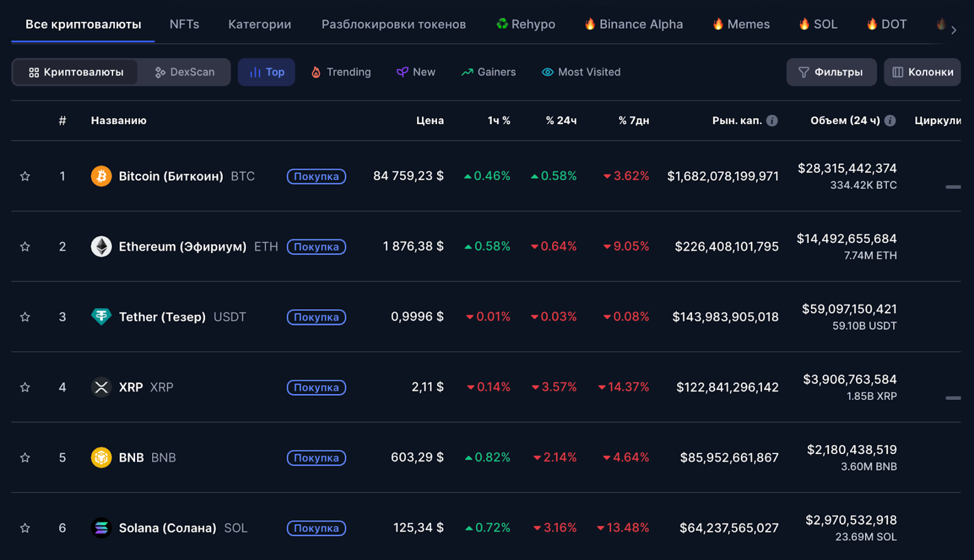Sort by % 7дн column header
This screenshot has height=560, width=974.
coord(634,121)
